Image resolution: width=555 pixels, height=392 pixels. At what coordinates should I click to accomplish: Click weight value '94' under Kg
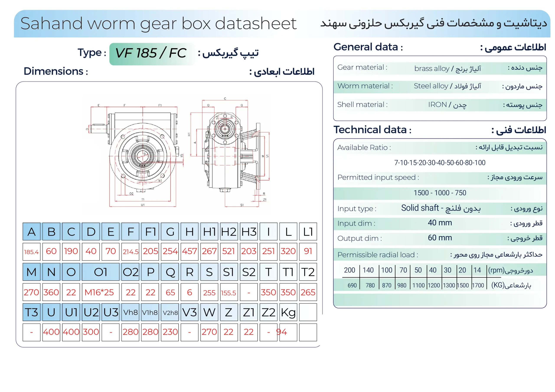pyautogui.click(x=282, y=332)
